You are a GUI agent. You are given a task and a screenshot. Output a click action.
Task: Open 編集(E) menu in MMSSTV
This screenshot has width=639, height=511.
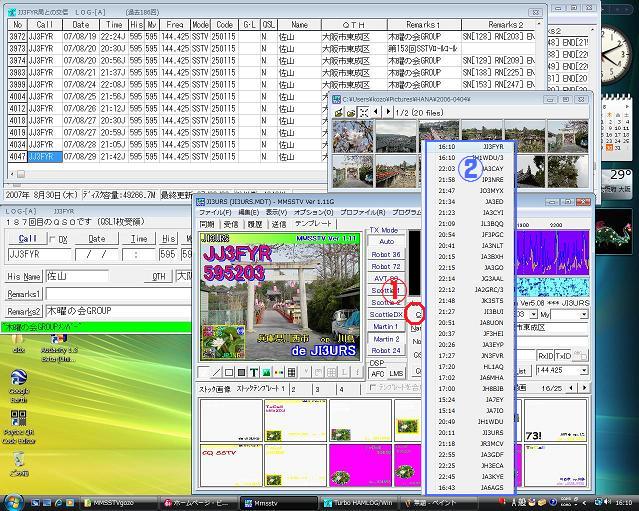[x=248, y=212]
